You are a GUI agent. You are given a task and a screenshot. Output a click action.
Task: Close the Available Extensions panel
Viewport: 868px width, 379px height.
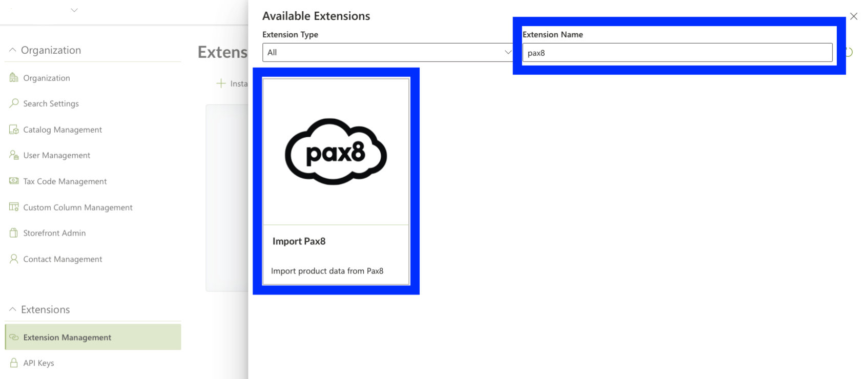(x=854, y=16)
